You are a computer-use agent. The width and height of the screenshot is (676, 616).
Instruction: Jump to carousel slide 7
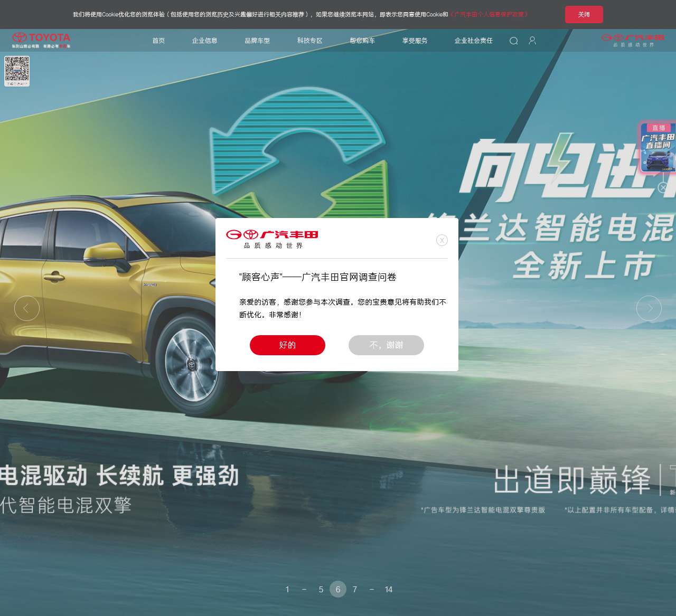pyautogui.click(x=355, y=589)
